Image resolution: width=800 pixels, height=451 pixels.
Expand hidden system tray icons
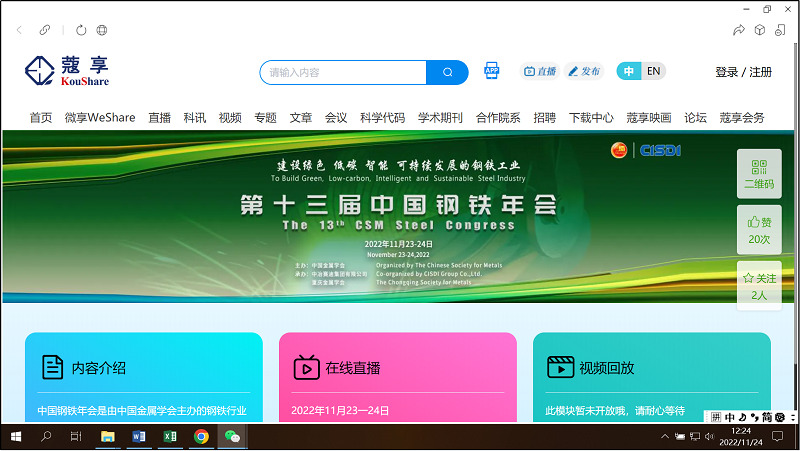coord(664,437)
